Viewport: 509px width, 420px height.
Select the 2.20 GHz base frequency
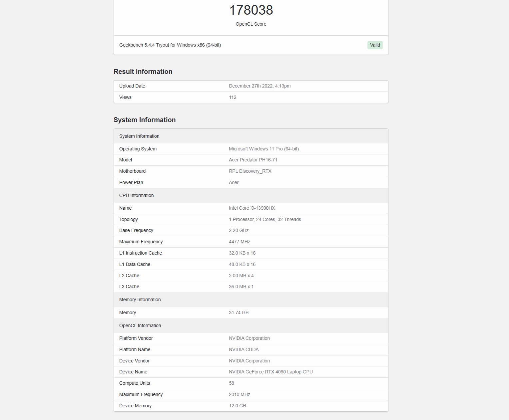tap(239, 230)
